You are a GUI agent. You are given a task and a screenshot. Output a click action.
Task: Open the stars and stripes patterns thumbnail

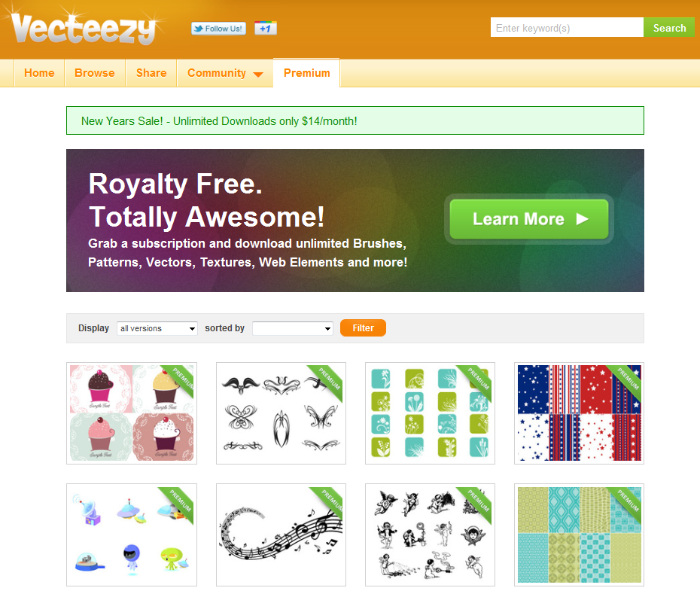579,413
